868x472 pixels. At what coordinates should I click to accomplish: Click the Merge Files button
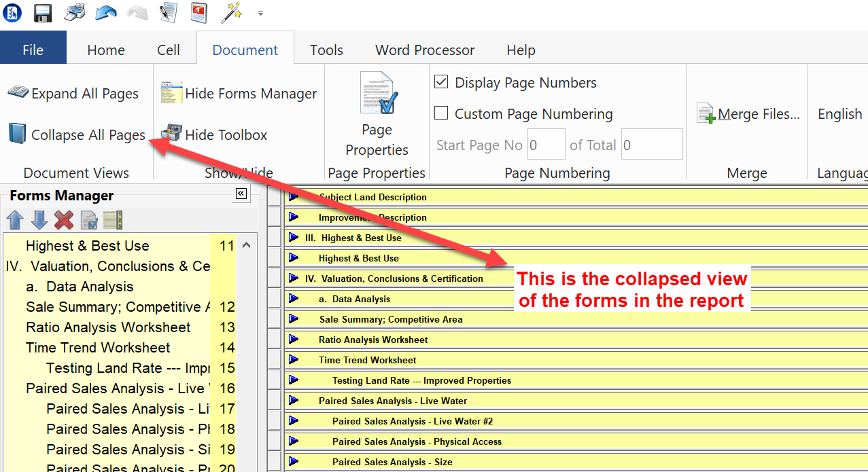click(748, 114)
